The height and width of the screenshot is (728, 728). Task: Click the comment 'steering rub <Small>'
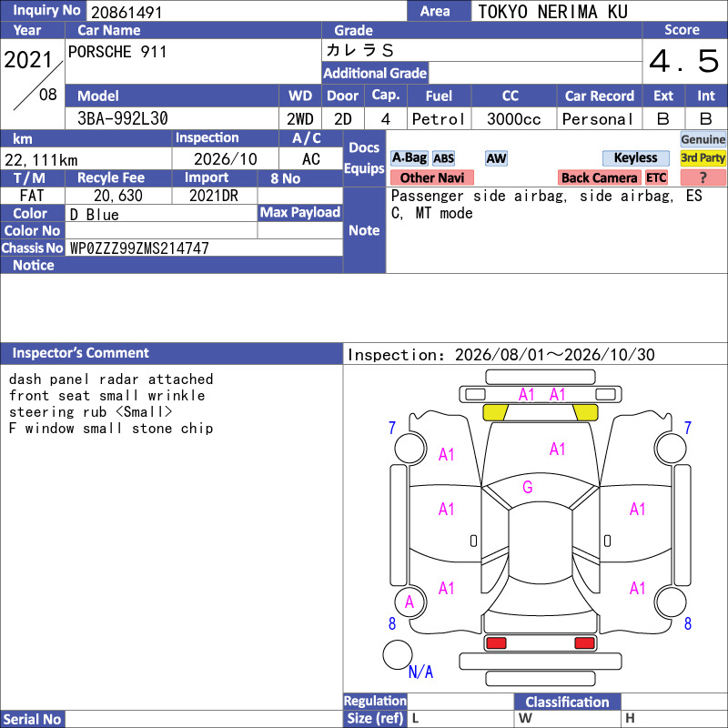click(90, 412)
